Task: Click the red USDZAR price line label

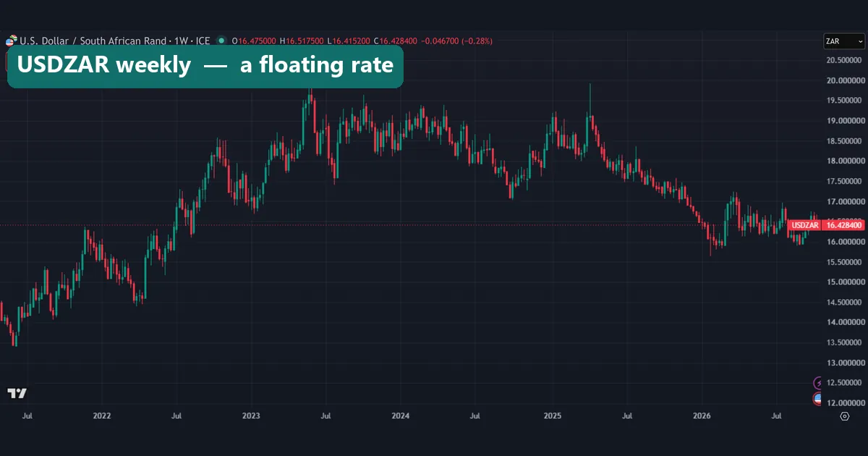Action: coord(805,225)
